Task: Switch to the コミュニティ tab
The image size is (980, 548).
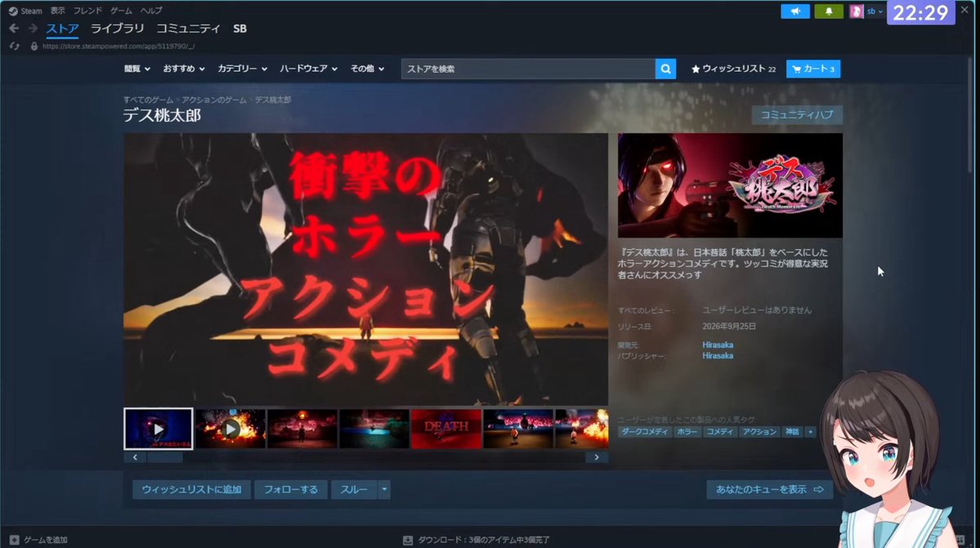Action: [x=188, y=29]
